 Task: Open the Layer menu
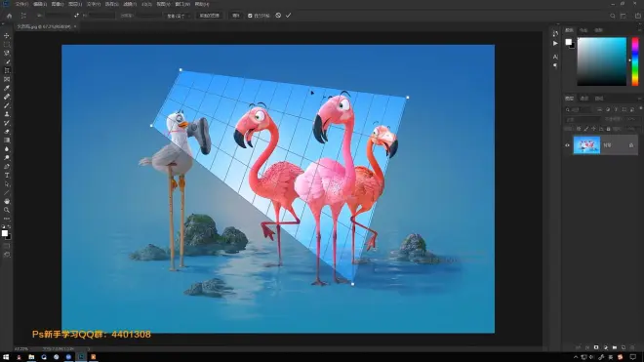point(75,4)
